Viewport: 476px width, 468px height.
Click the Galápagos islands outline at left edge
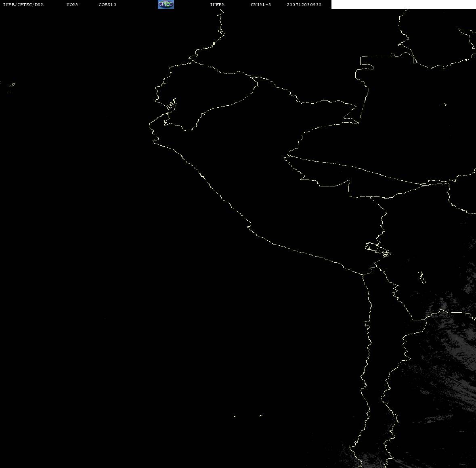[11, 86]
